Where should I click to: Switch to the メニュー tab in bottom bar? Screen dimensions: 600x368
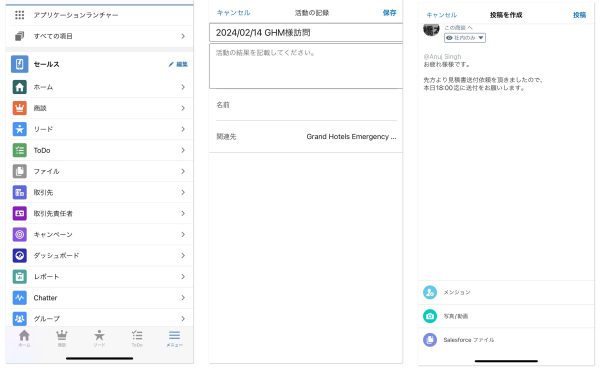174,338
